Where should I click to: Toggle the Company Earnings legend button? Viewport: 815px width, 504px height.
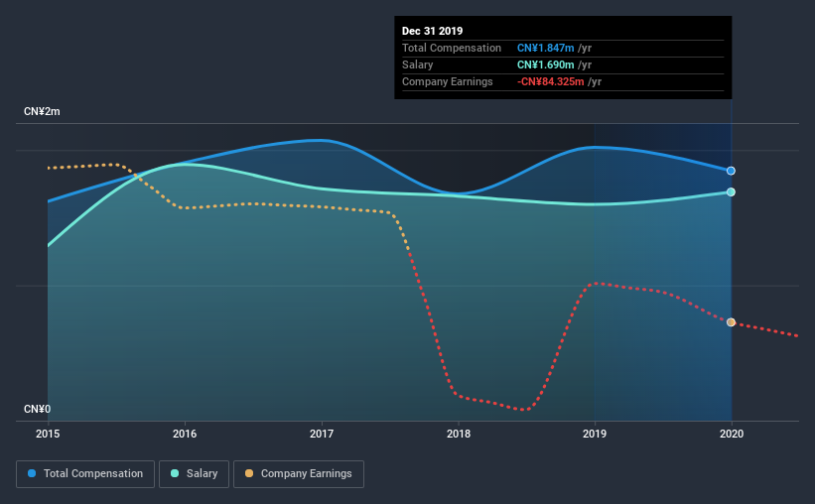tap(299, 474)
